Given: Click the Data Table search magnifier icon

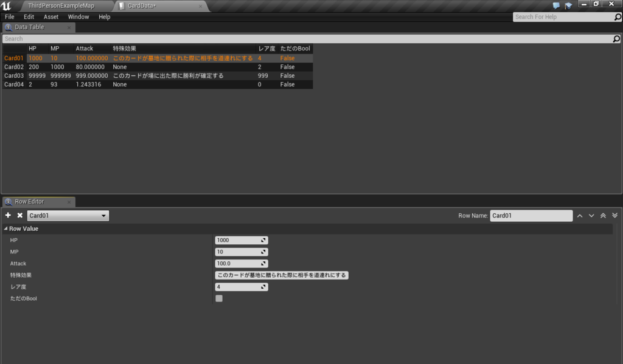Looking at the screenshot, I should pos(616,38).
